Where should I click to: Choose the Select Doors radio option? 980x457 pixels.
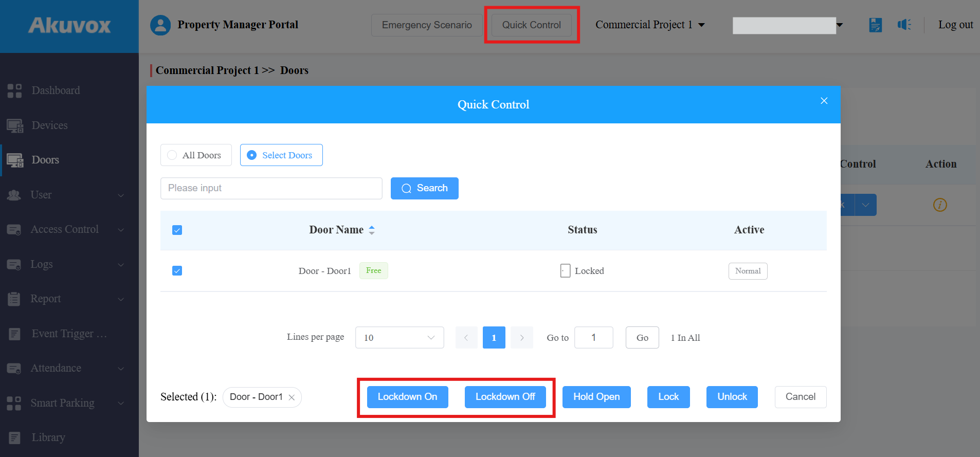point(281,155)
